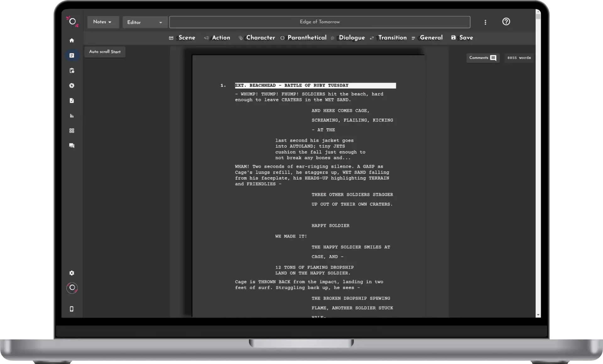
Task: Click the mobile device icon at sidebar bottom
Action: 72,309
